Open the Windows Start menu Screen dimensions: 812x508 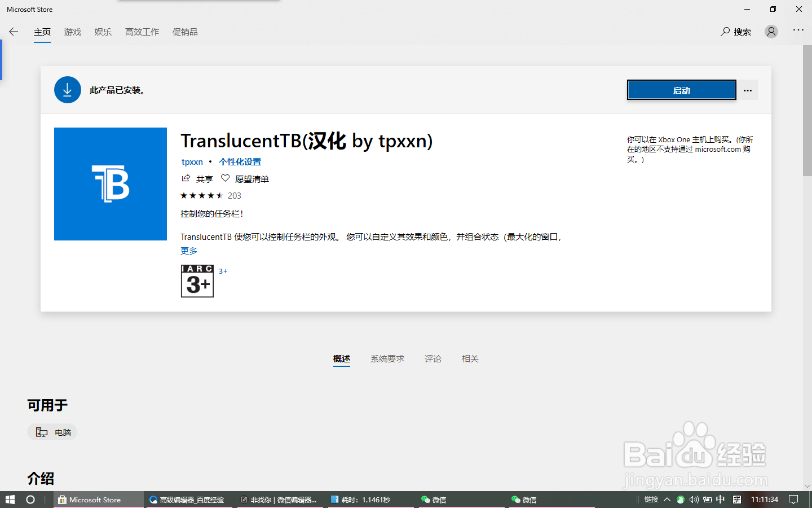(10, 500)
